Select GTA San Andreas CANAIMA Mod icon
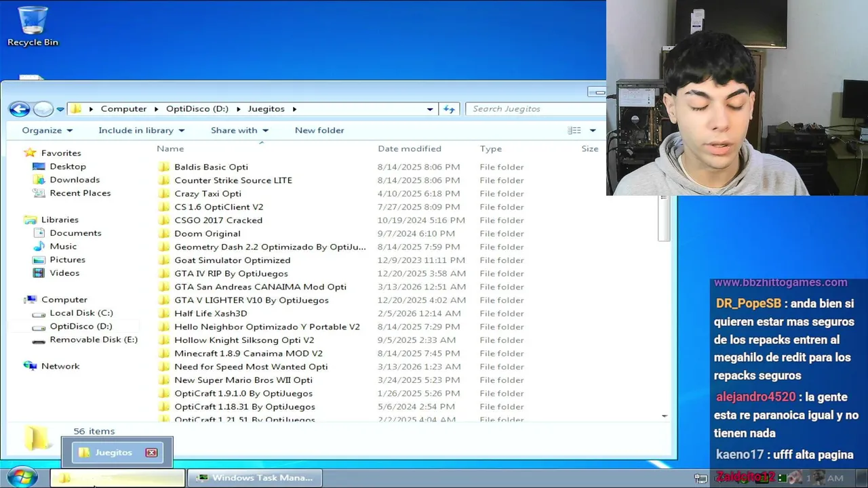This screenshot has width=868, height=488. pos(164,287)
